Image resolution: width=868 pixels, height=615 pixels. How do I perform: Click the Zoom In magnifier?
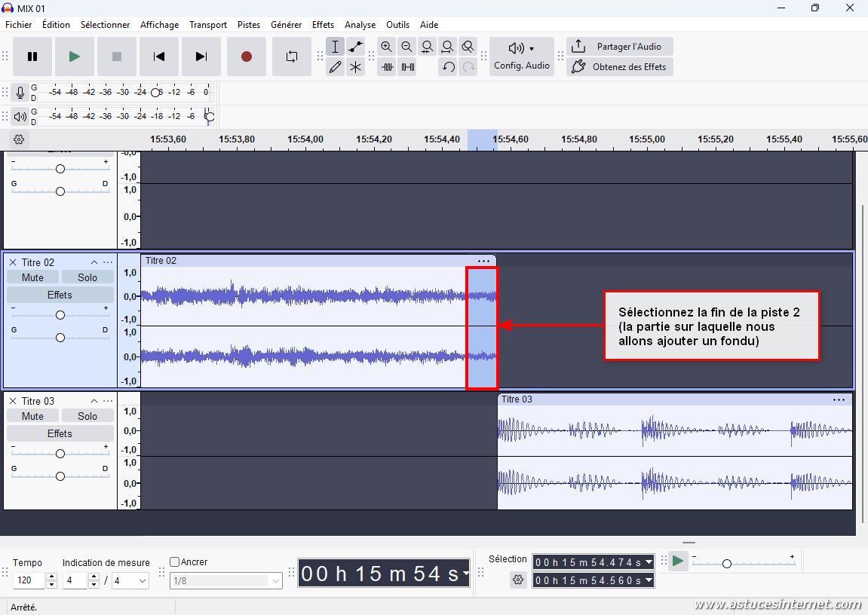pos(386,47)
